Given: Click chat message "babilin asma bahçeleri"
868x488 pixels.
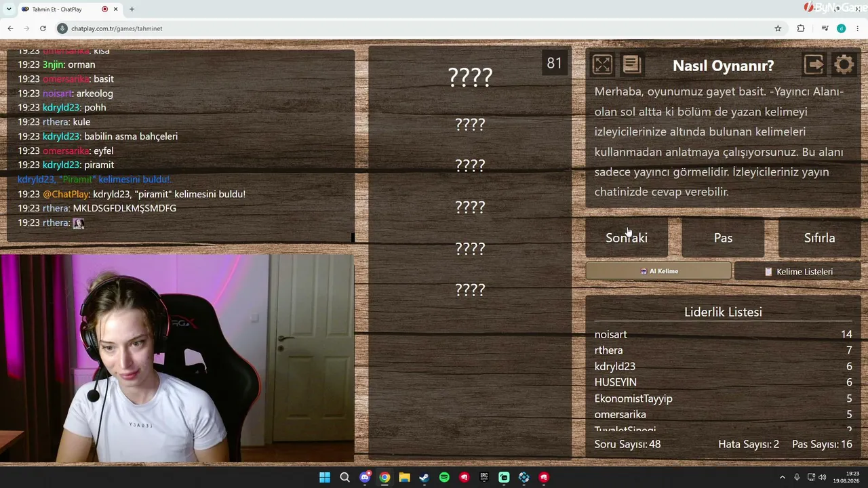Looking at the screenshot, I should (131, 136).
